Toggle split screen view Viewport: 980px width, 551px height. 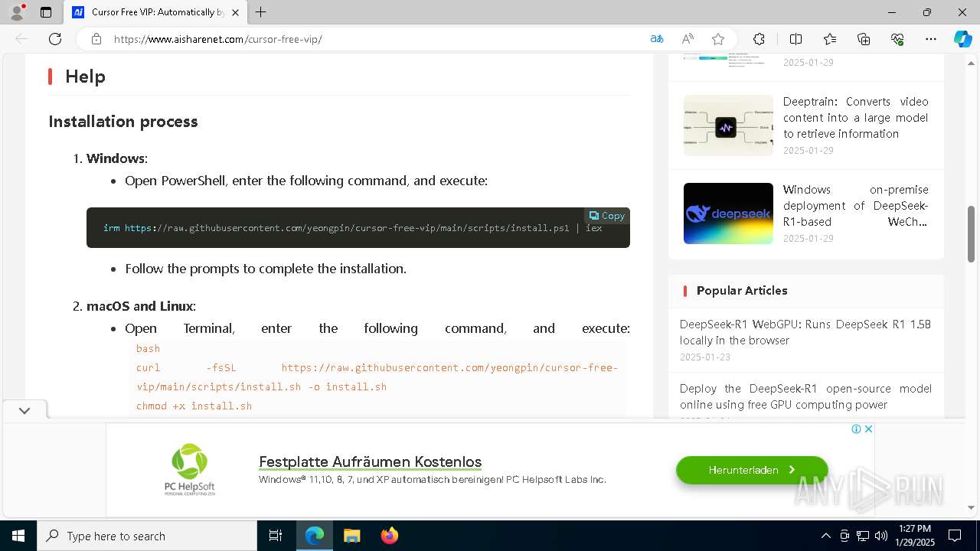tap(795, 39)
